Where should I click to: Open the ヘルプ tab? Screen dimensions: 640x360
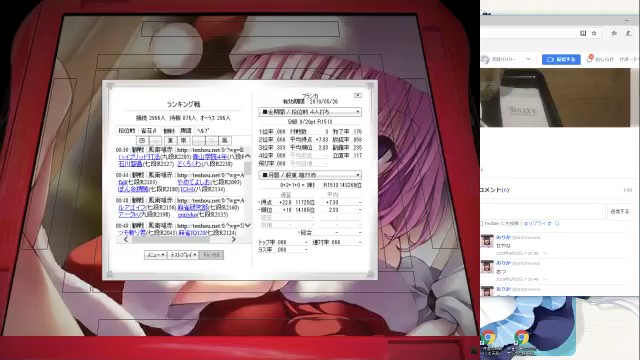coord(203,131)
